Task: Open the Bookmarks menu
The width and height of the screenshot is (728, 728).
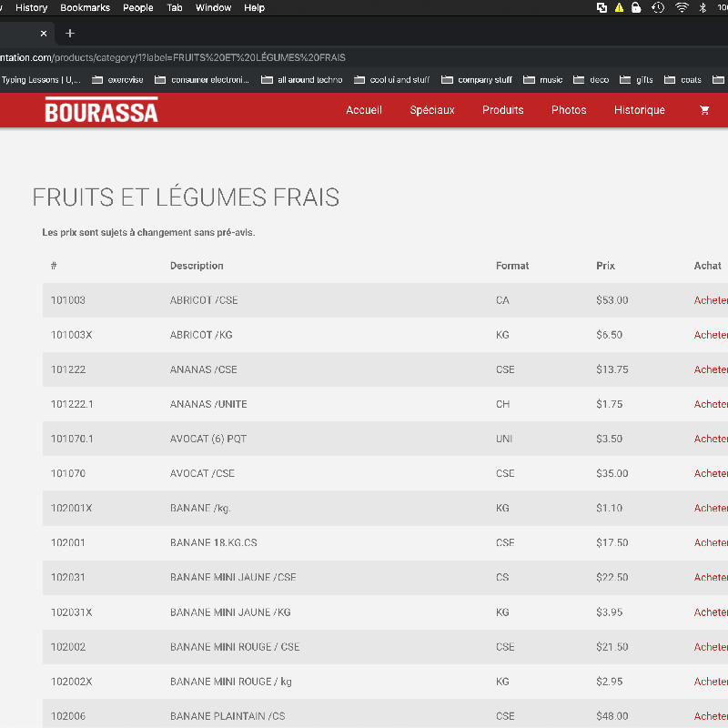Action: 85,7
